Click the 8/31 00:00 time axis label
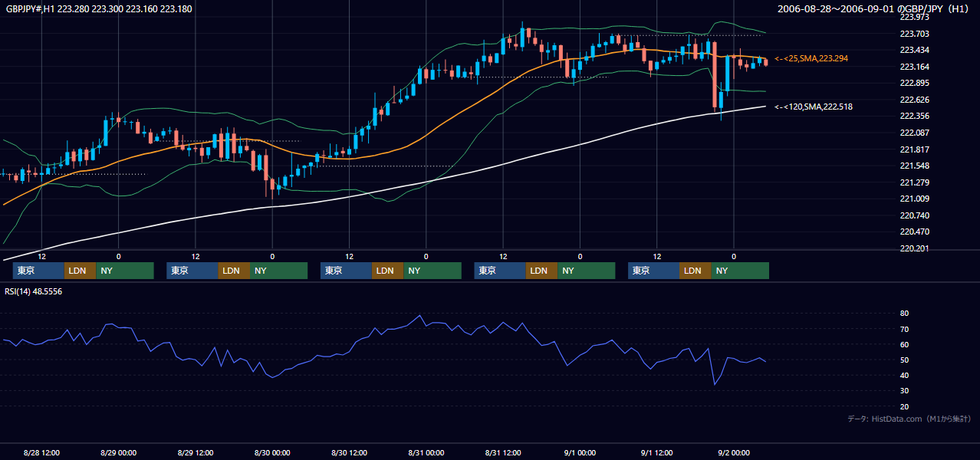The image size is (980, 460). pos(426,452)
